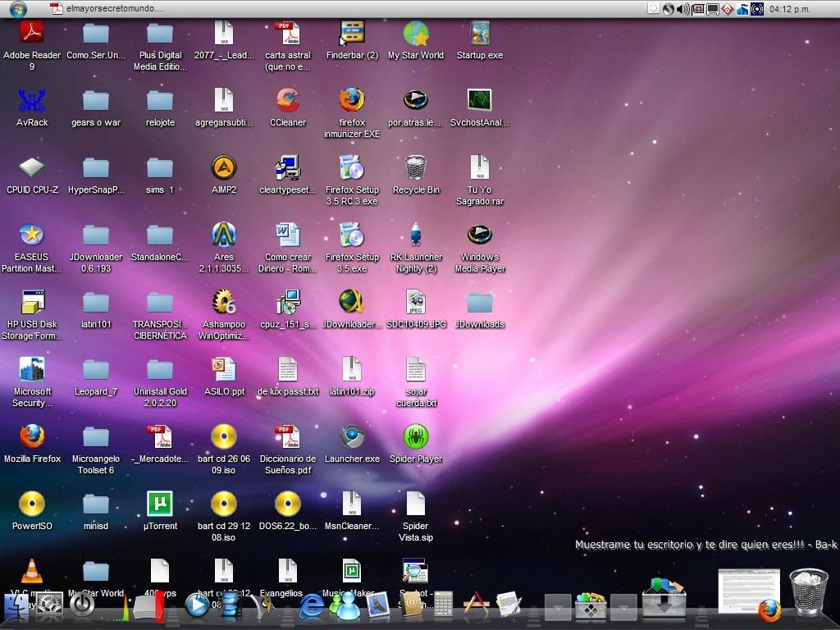Select the latin101 folder
This screenshot has height=630, width=840.
[x=96, y=302]
